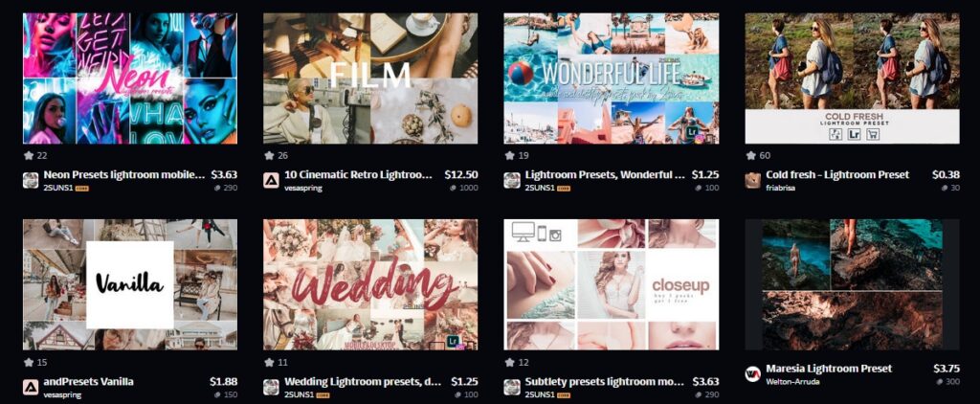Open Neon Presets lightroom mobile title link

124,175
